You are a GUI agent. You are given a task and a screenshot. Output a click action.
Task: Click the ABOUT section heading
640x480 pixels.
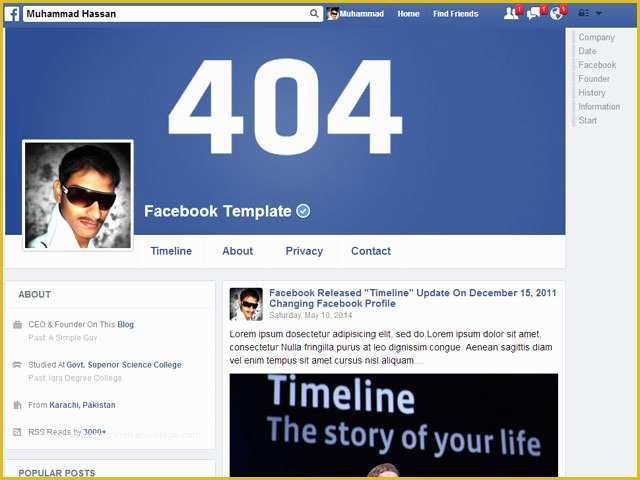pos(35,294)
